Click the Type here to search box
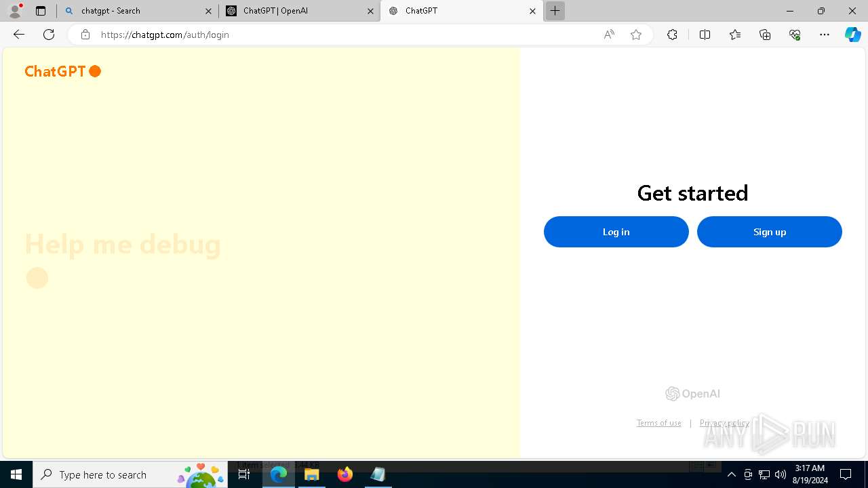 tap(130, 474)
